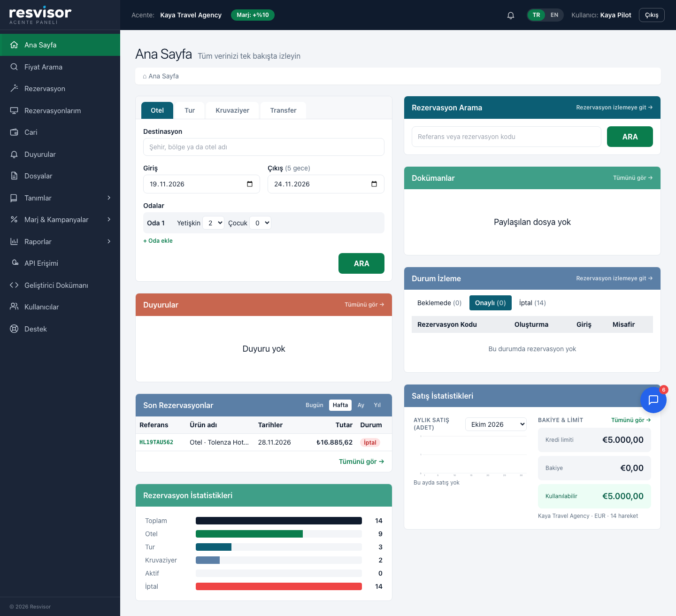Select Hafta period in Son Rezervasyonlar

[x=340, y=405]
